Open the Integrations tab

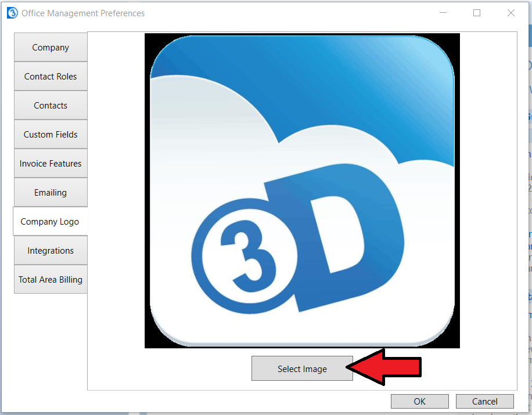51,251
